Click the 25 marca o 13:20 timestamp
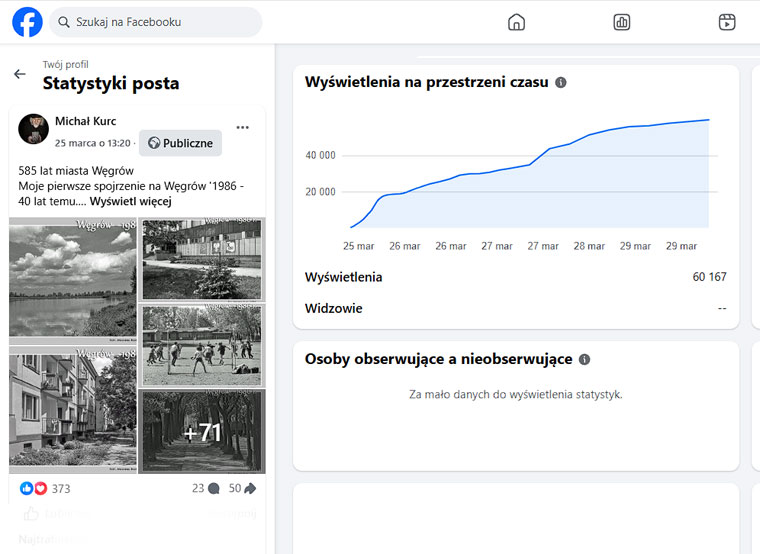The image size is (760, 554). (x=93, y=143)
